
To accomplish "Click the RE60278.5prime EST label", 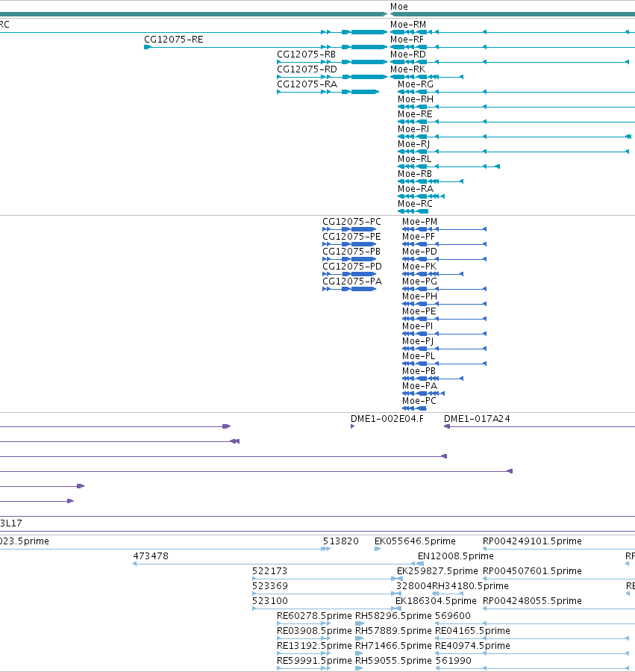I will 314,616.
